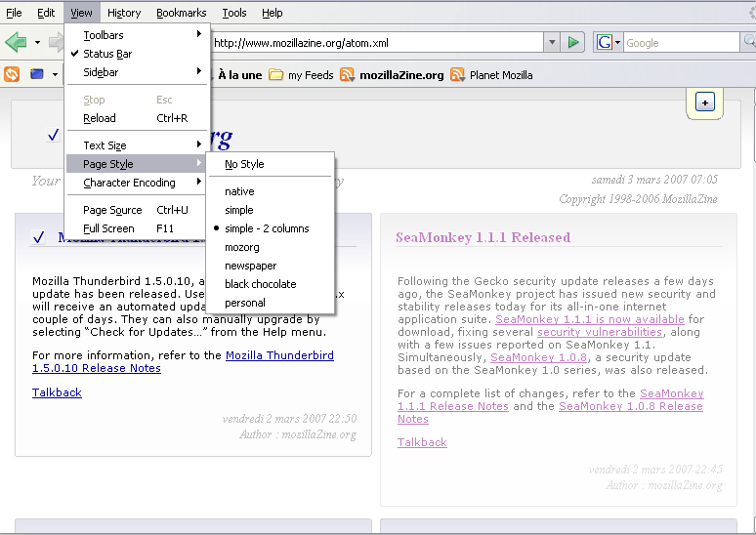Select the simple page style
756x535 pixels.
(270, 210)
